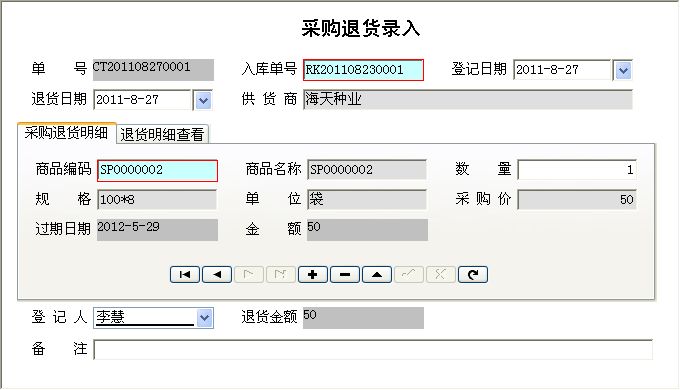The height and width of the screenshot is (390, 680).
Task: Go to first record in navigator
Action: point(185,275)
